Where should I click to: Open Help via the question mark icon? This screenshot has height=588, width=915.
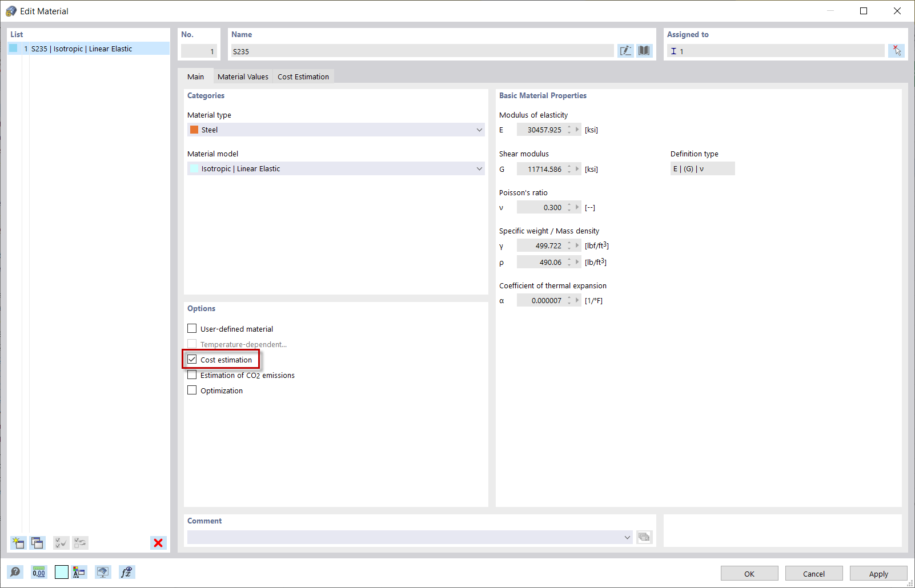pos(15,571)
